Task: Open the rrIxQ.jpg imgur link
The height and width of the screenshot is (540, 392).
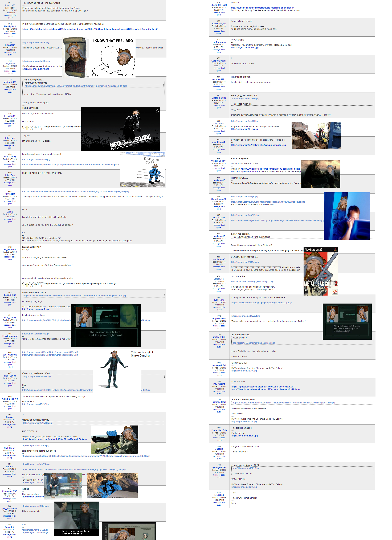Action: click(x=273, y=145)
